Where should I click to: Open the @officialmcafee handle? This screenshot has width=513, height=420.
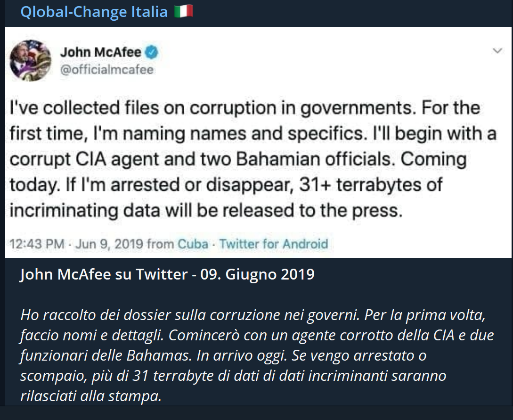point(106,70)
